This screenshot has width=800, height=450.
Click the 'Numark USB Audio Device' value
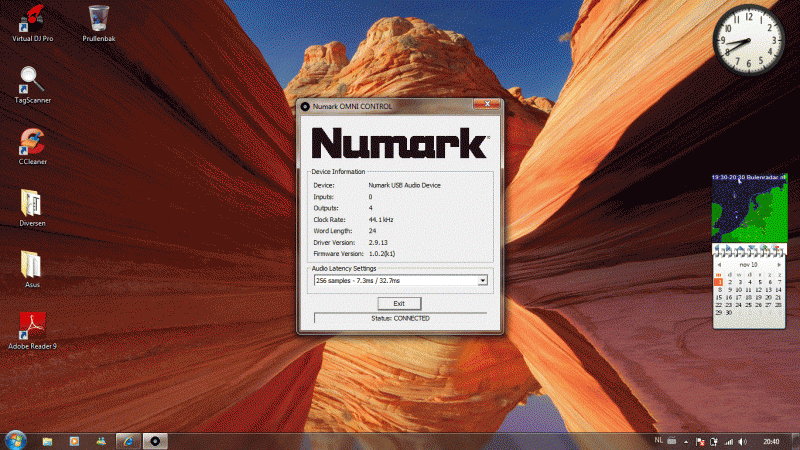click(405, 186)
